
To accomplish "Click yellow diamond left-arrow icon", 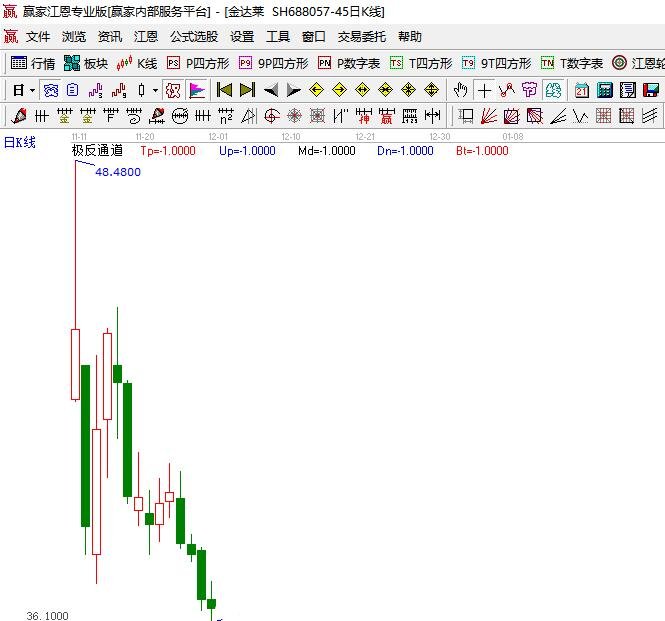I will click(x=316, y=90).
